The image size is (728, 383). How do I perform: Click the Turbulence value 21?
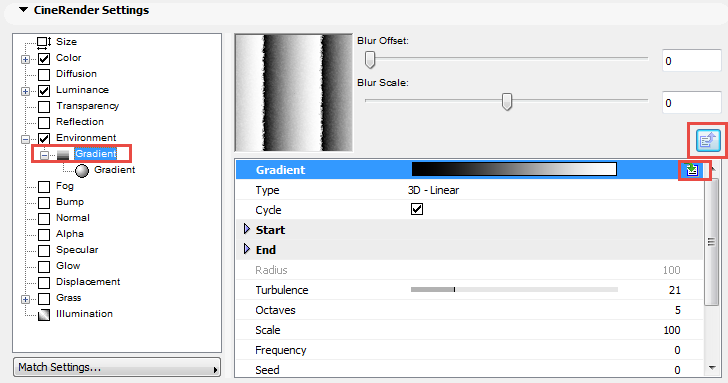pyautogui.click(x=675, y=290)
